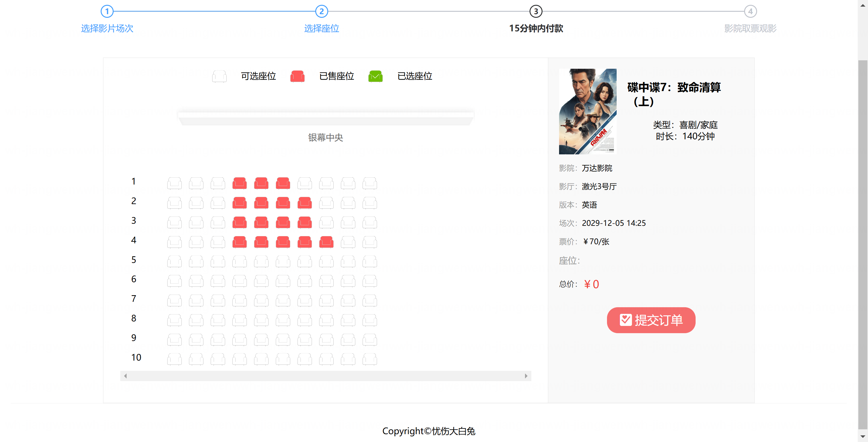This screenshot has height=442, width=868.
Task: Pick the last seat in row 10
Action: pyautogui.click(x=369, y=359)
